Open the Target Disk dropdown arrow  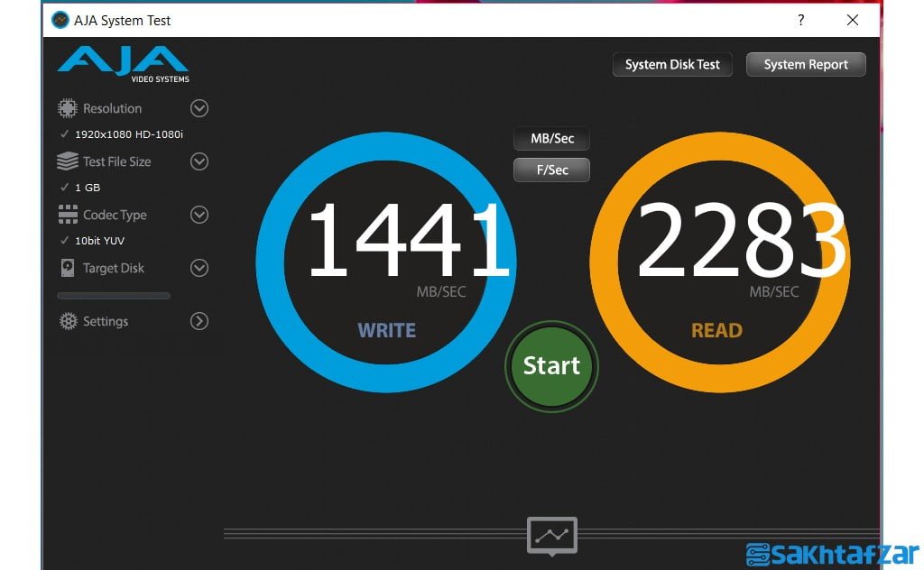199,268
